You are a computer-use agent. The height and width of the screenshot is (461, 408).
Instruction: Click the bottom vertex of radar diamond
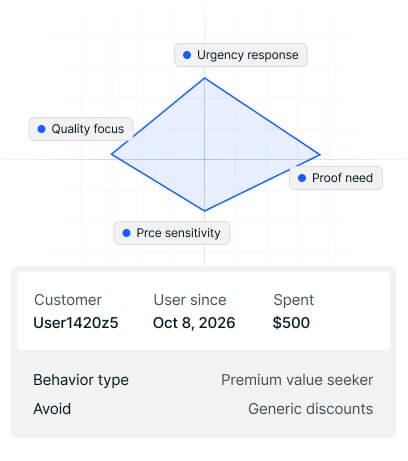(204, 210)
